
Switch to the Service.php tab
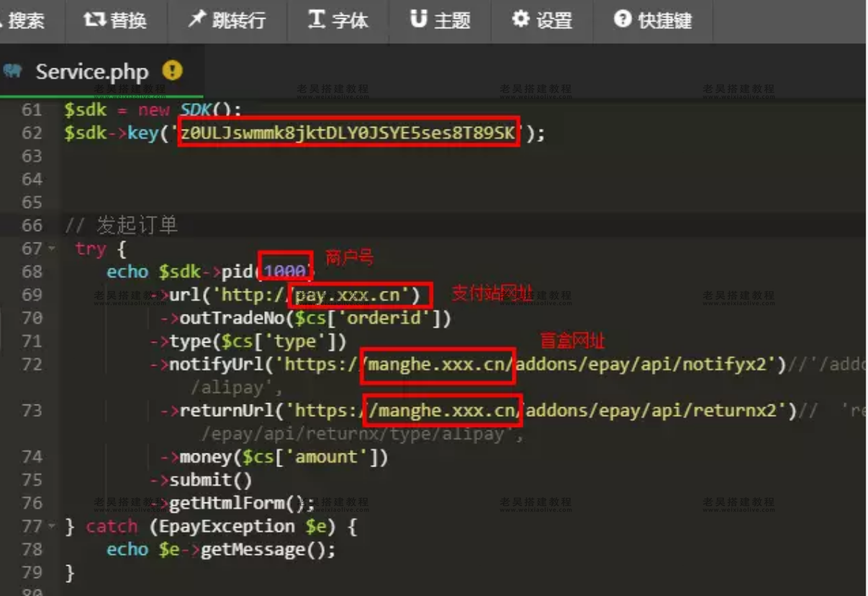[x=94, y=72]
